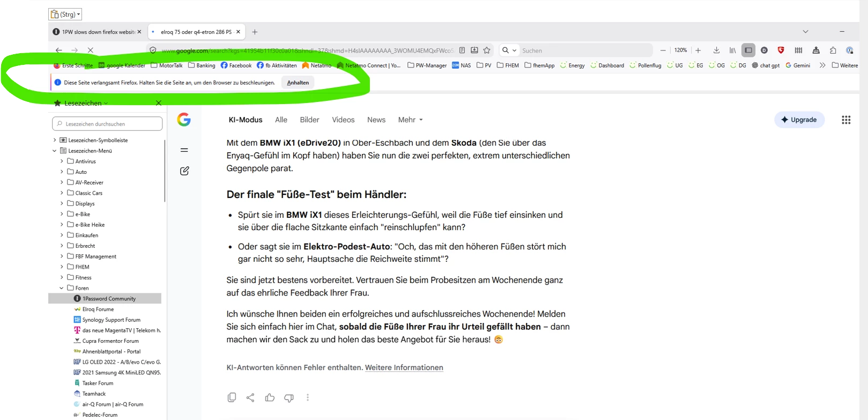This screenshot has width=868, height=420.
Task: Switch to the News results tab
Action: pyautogui.click(x=376, y=120)
